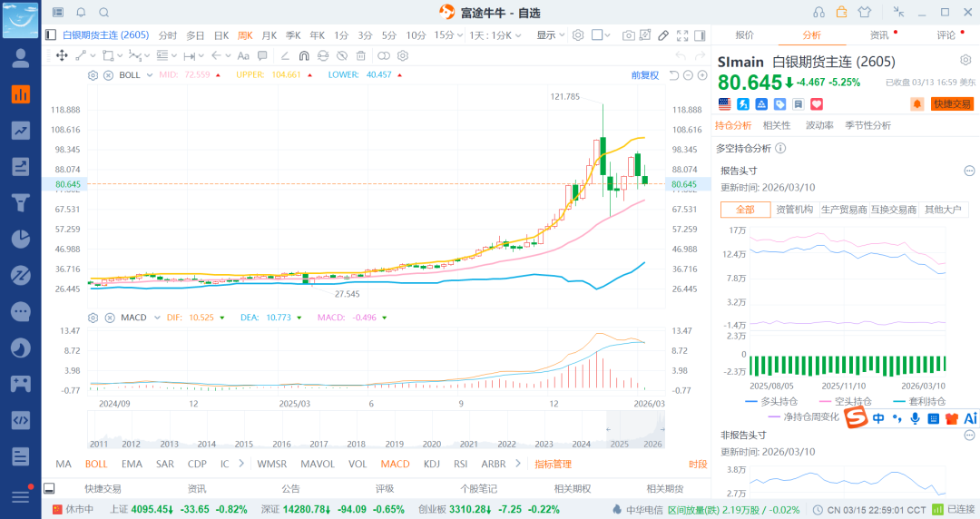Select the 月K chart period
Image resolution: width=980 pixels, height=519 pixels.
click(x=269, y=35)
